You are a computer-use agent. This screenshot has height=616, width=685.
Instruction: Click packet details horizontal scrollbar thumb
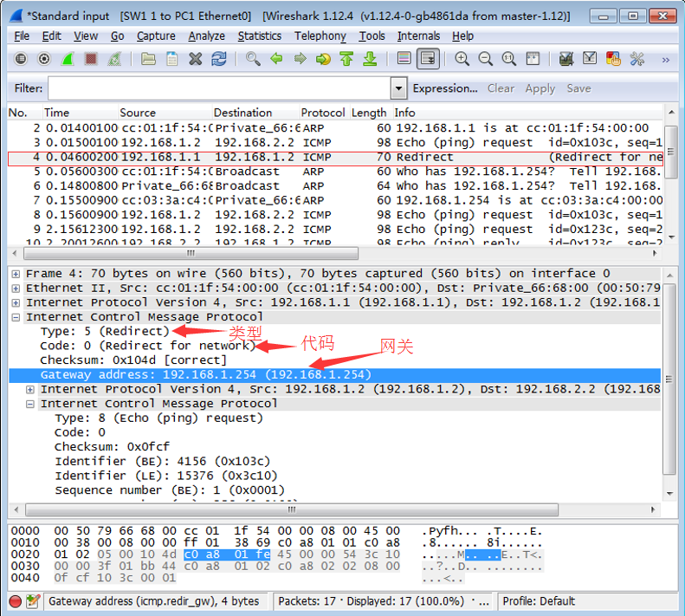point(292,509)
